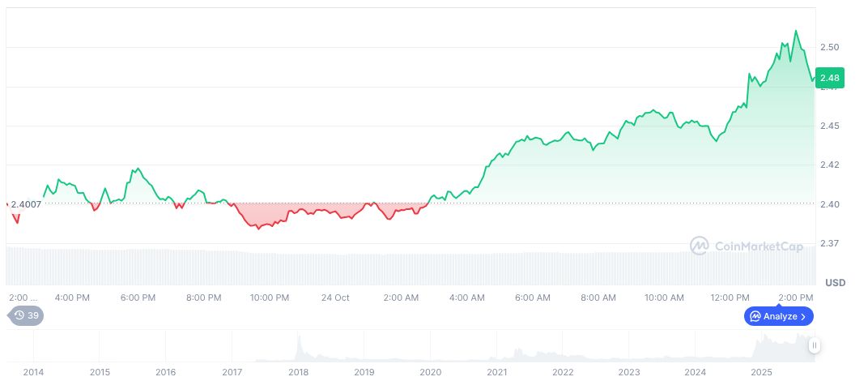Click the 2023 label on year navigator
Viewport: 868px width, 381px height.
(x=629, y=372)
